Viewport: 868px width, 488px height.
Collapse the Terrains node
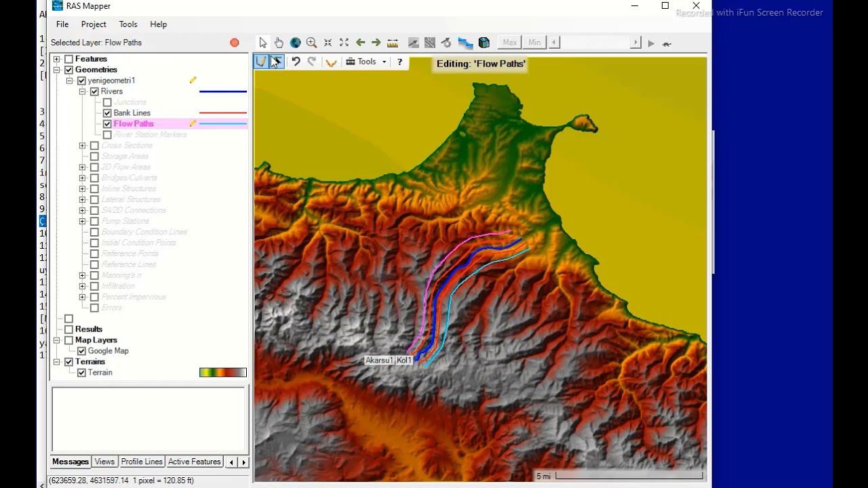pyautogui.click(x=57, y=362)
